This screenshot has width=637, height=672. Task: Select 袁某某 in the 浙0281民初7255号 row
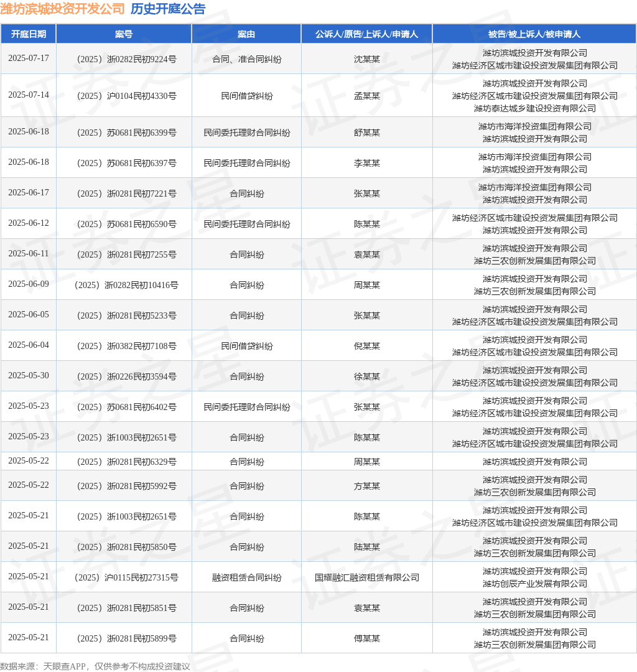coord(366,254)
